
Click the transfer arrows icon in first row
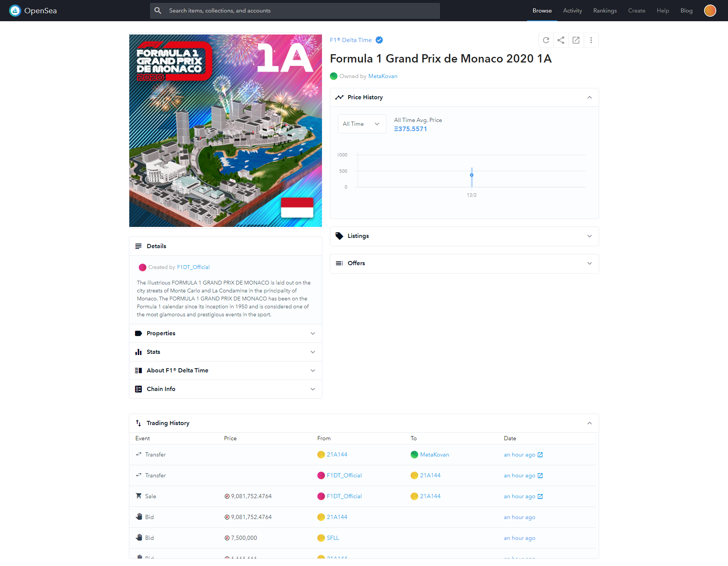[139, 454]
